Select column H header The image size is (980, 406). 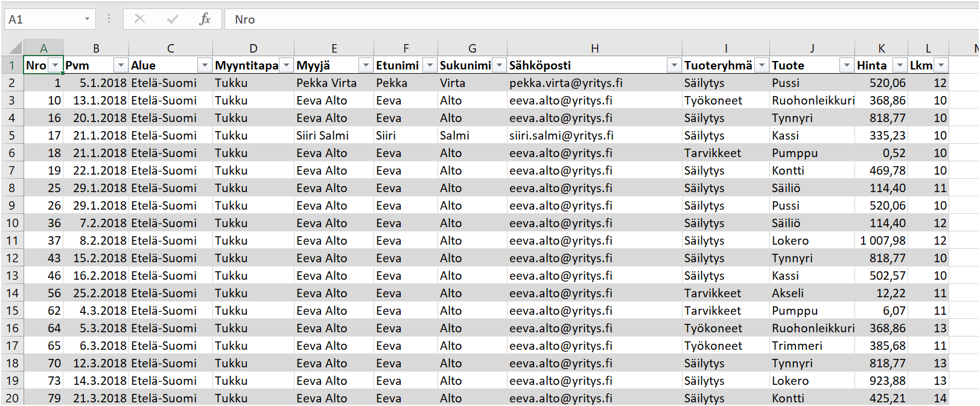[x=595, y=48]
